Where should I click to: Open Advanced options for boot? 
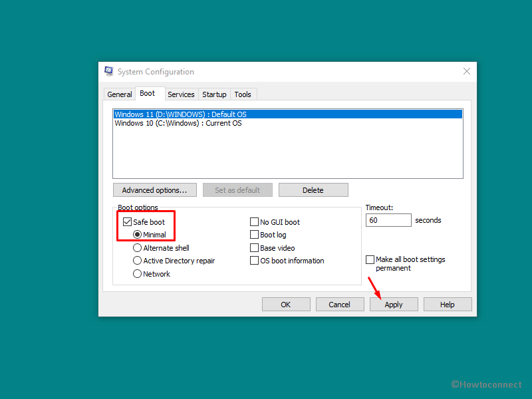[155, 190]
